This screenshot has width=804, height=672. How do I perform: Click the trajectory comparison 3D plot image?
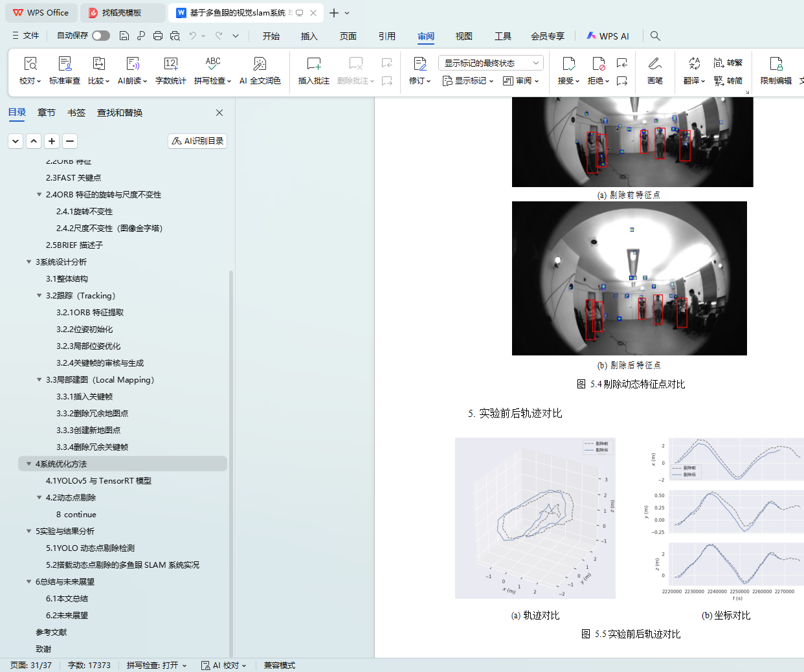pyautogui.click(x=535, y=518)
